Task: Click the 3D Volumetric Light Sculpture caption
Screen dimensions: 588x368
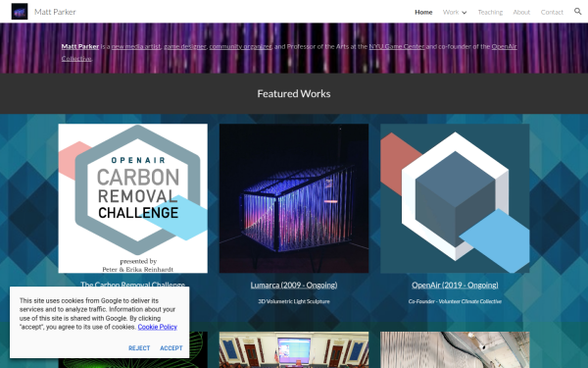Action: pos(294,301)
